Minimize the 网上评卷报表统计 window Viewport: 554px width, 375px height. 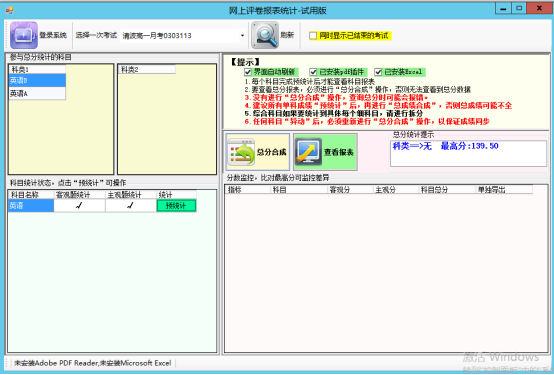click(503, 8)
